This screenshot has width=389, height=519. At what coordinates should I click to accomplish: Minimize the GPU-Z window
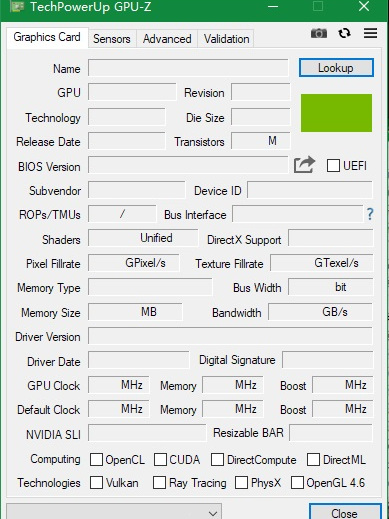click(x=273, y=6)
